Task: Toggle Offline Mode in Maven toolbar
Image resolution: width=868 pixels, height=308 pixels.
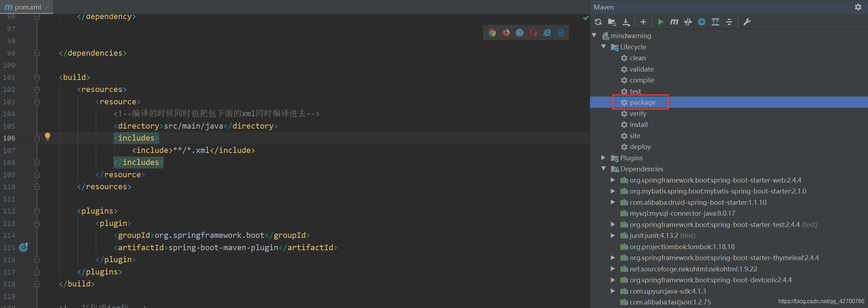Action: point(688,22)
